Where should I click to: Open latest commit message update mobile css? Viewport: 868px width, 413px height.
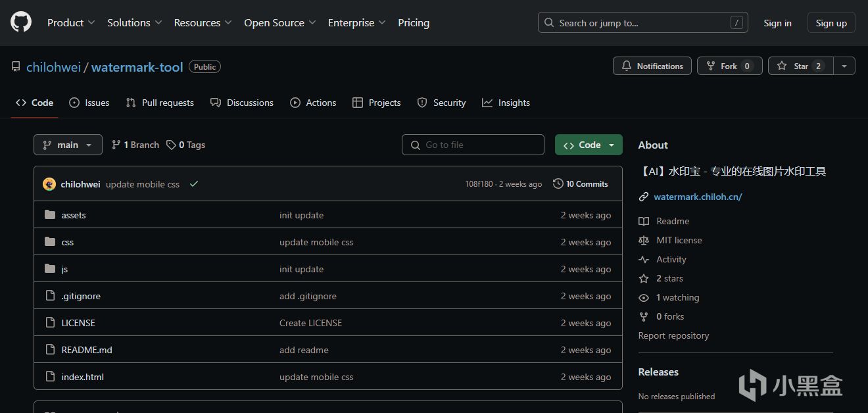(x=143, y=184)
